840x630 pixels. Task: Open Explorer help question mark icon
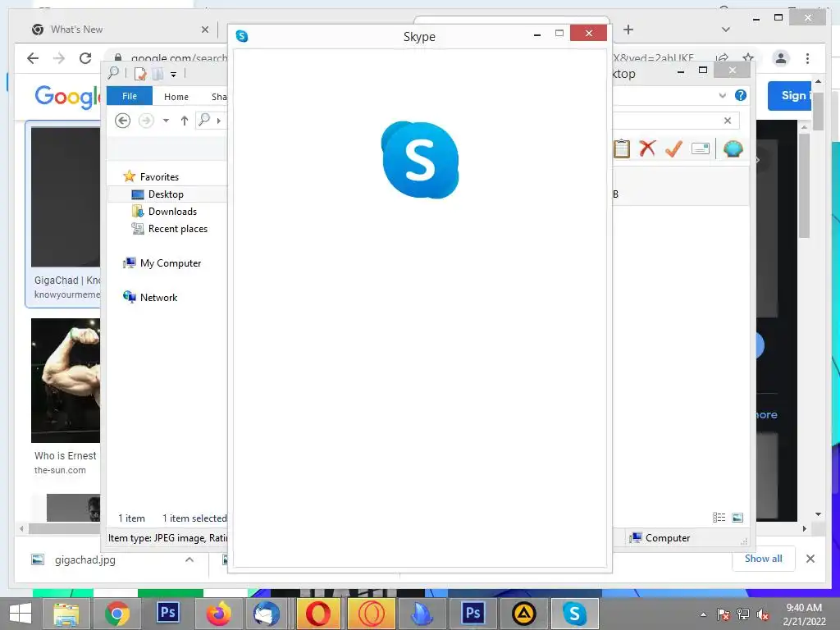pos(741,95)
